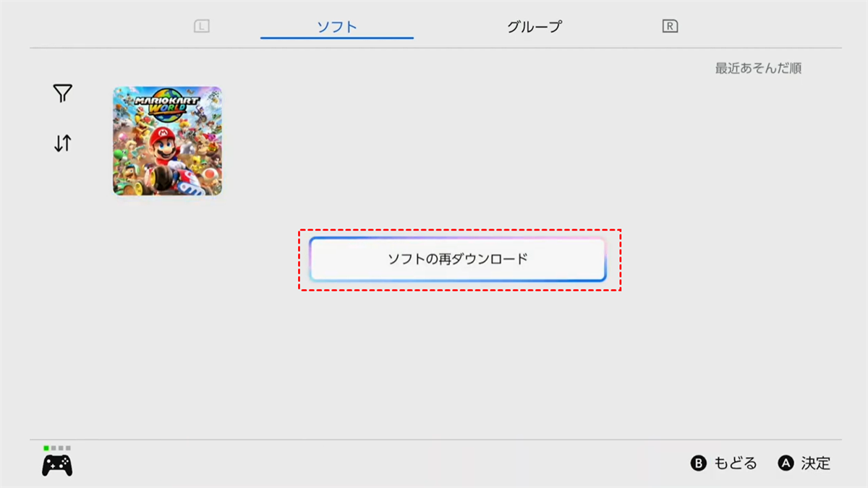The image size is (868, 488).
Task: Click the black A button circle
Action: tap(786, 463)
